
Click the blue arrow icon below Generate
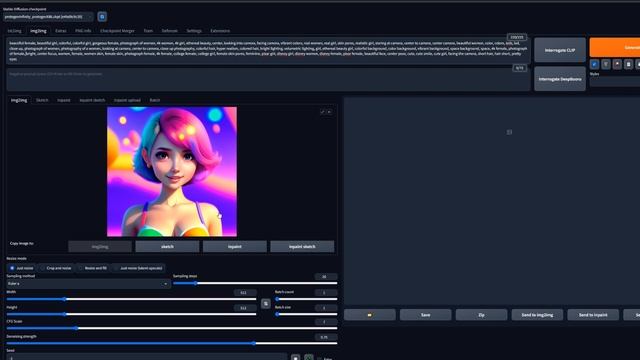point(594,64)
